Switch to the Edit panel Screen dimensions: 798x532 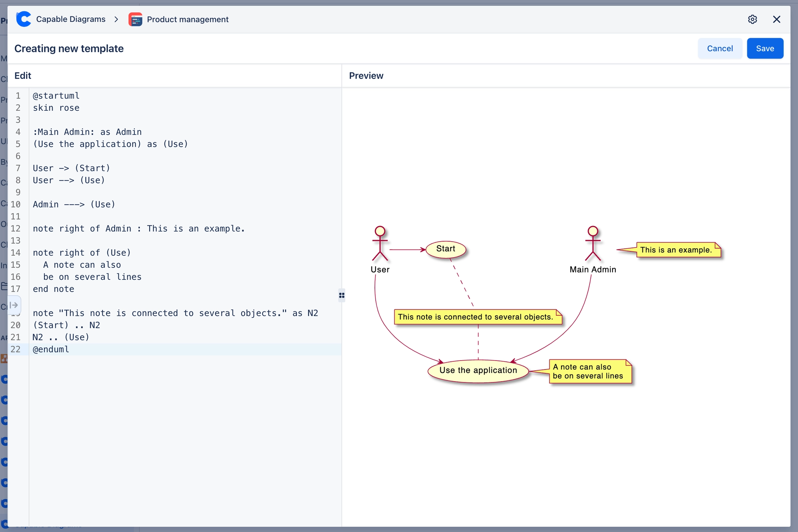(x=23, y=75)
